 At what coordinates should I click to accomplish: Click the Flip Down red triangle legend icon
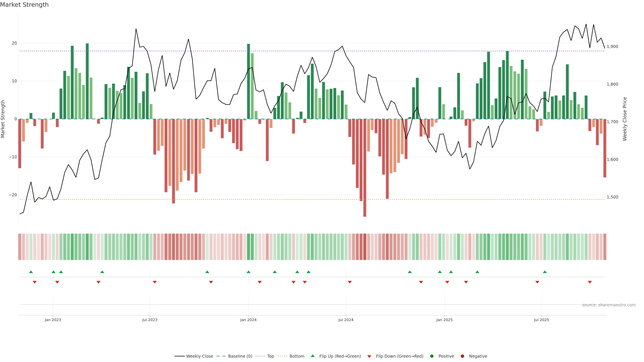click(x=369, y=356)
